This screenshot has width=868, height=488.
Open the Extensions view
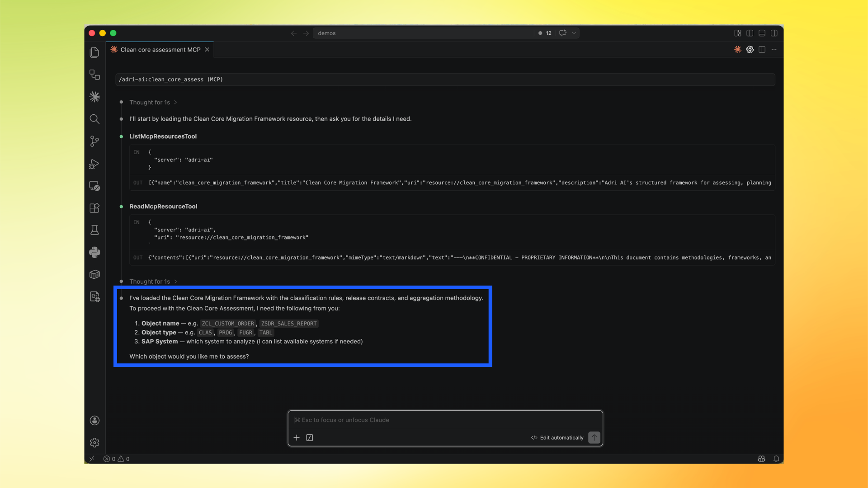pos(94,208)
